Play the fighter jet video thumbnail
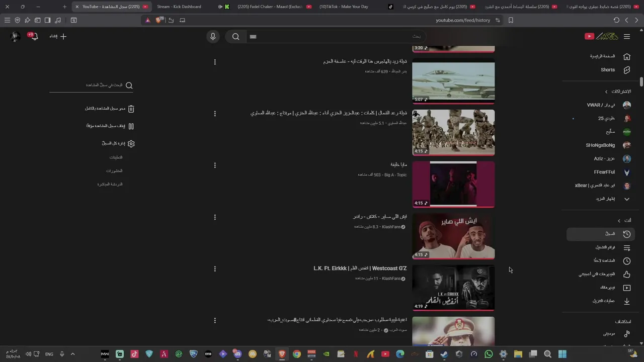 tap(453, 81)
